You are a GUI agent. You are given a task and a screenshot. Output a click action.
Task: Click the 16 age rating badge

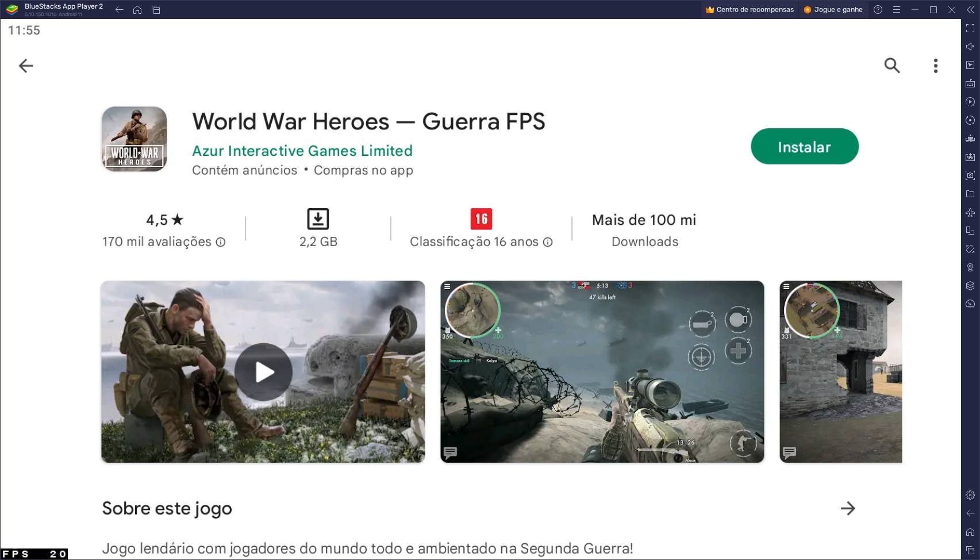coord(481,219)
